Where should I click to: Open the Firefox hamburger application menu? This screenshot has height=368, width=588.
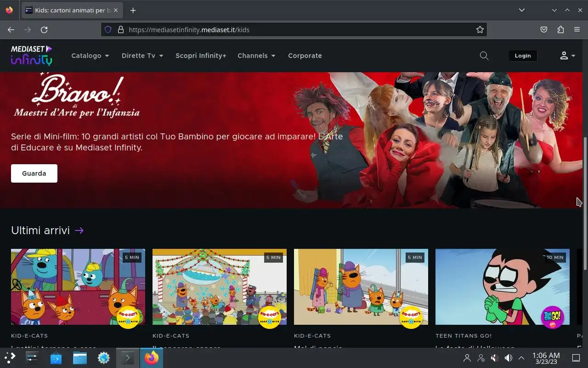(577, 29)
